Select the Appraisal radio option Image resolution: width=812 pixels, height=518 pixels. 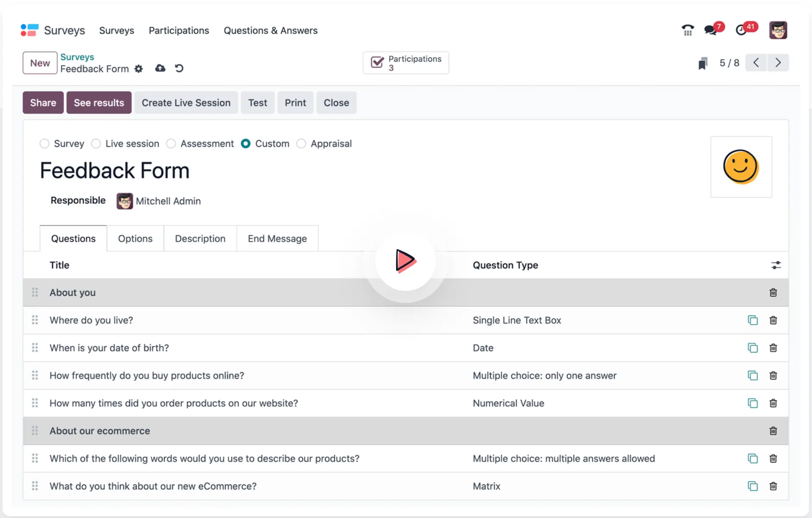pyautogui.click(x=301, y=144)
